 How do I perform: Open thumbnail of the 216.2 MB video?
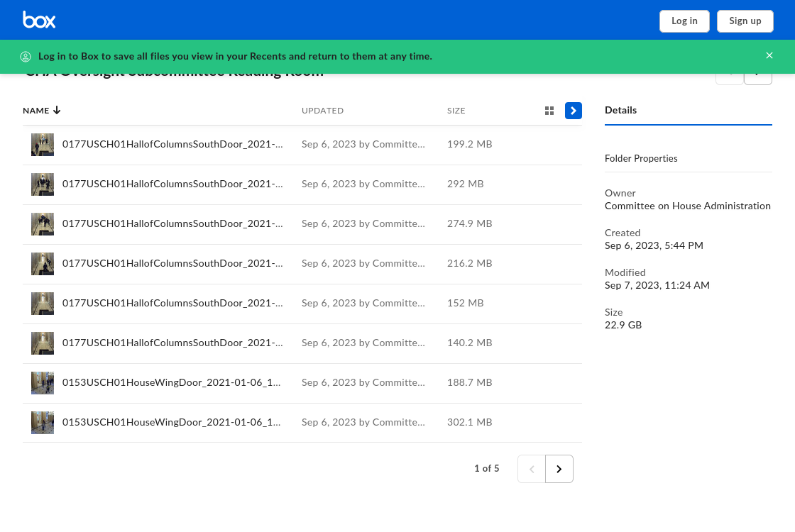point(43,264)
